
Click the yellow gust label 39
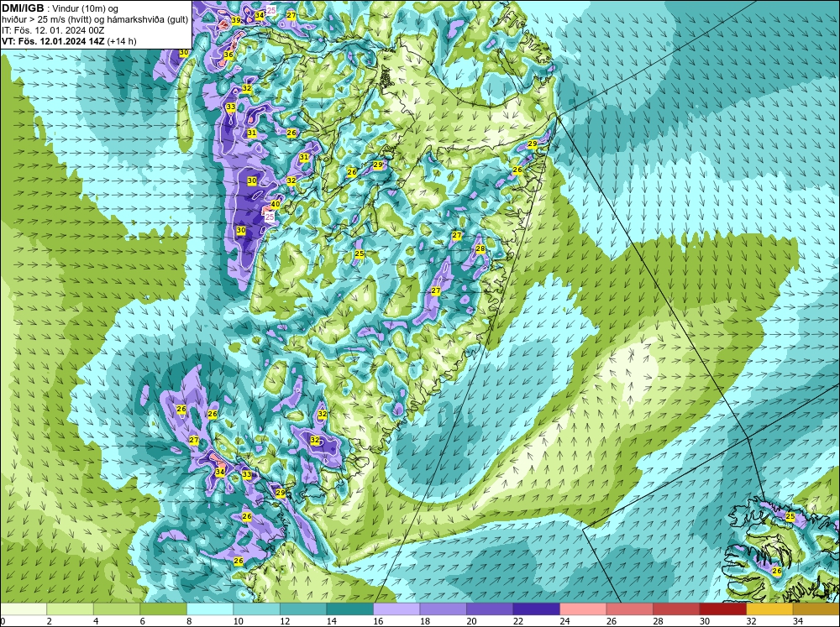(236, 20)
